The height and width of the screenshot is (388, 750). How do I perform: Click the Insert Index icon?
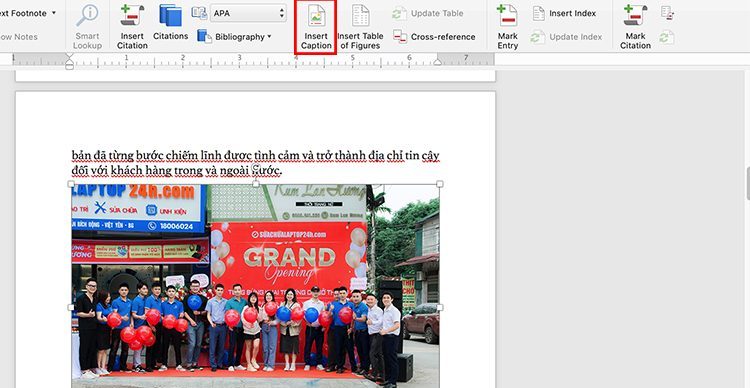[x=539, y=13]
